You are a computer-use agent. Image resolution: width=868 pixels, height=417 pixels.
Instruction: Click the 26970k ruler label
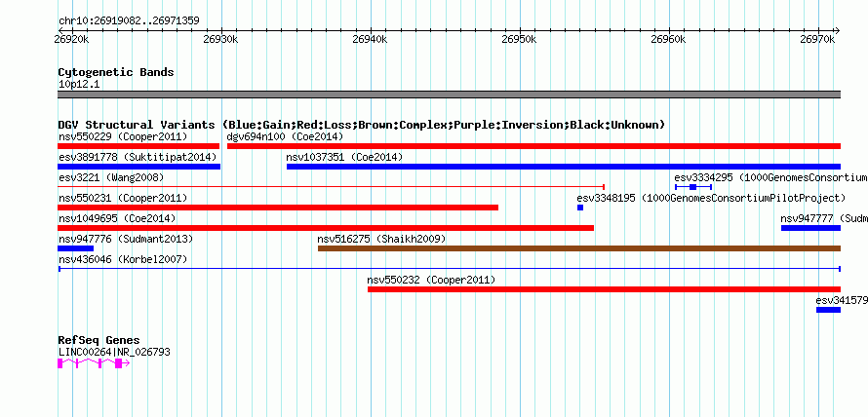tap(817, 39)
